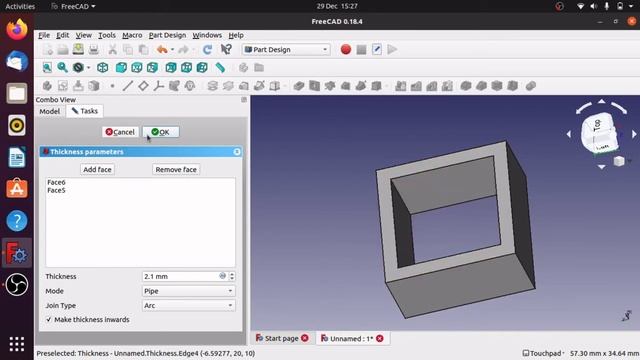The width and height of the screenshot is (640, 360).
Task: Click the Create body icon
Action: 47,86
